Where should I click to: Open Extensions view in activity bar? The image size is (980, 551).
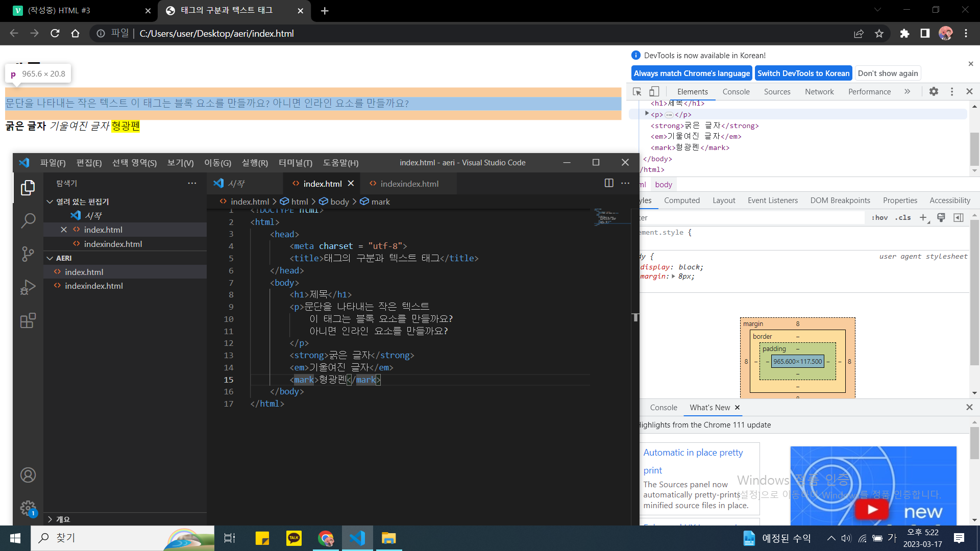[x=28, y=321]
